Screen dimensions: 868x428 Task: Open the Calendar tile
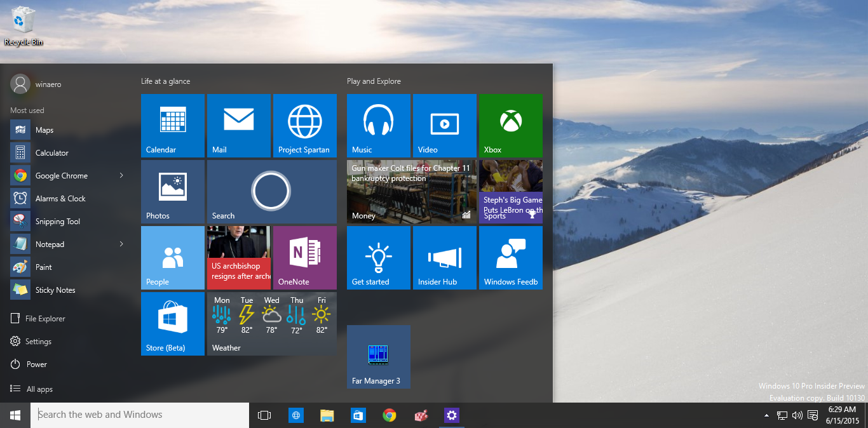[x=173, y=126]
